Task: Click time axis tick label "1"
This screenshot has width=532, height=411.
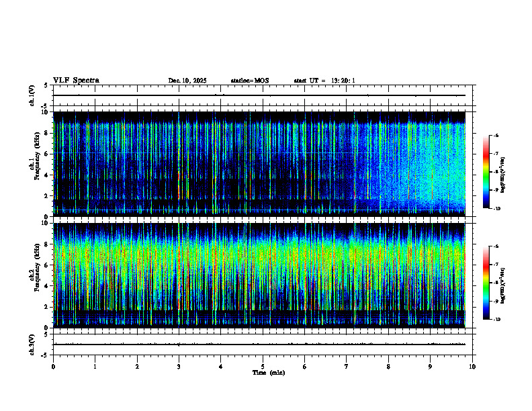Action: click(x=95, y=367)
